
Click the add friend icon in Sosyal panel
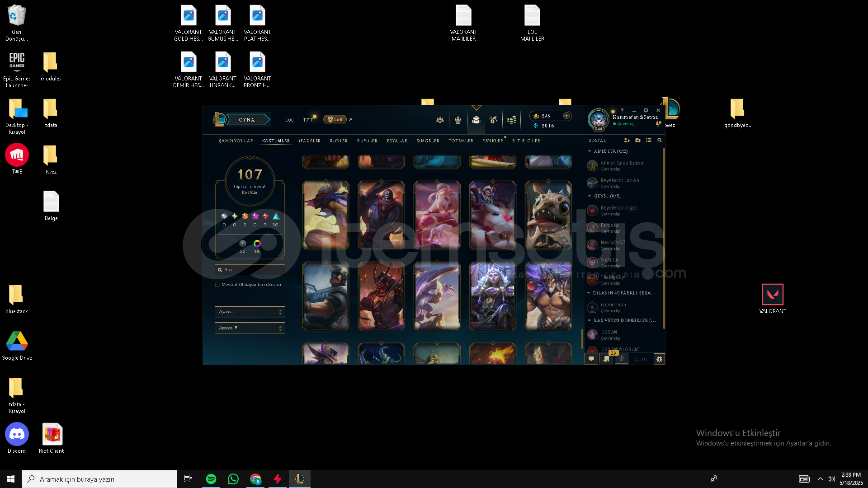627,140
